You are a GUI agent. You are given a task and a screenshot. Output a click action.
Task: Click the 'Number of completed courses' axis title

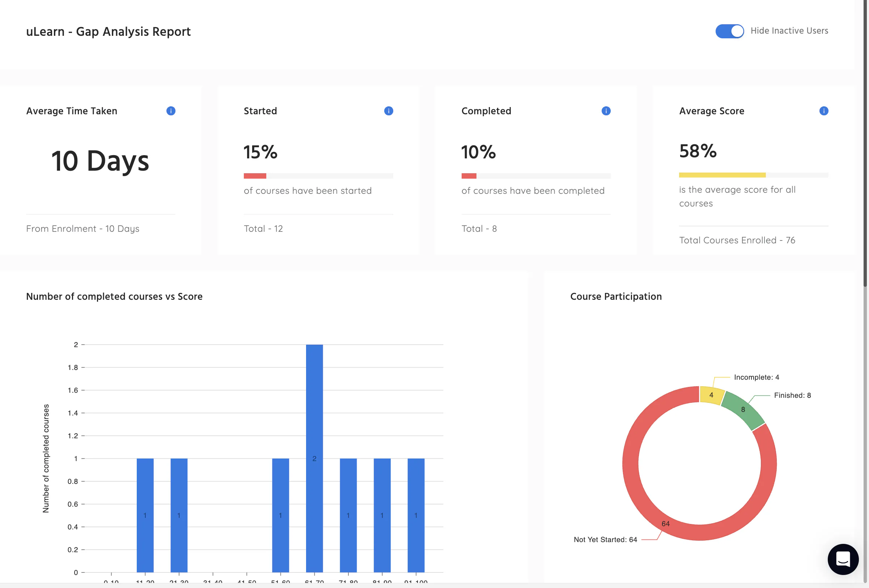click(46, 458)
